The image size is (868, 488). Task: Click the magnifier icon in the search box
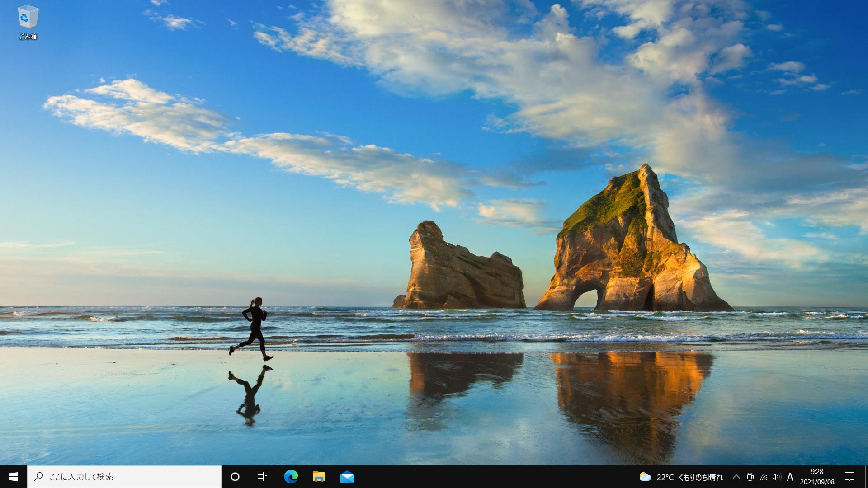pyautogui.click(x=39, y=476)
